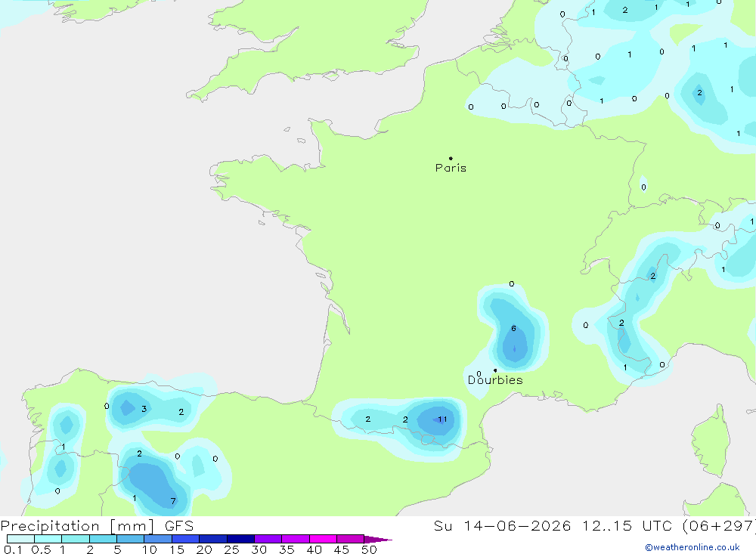Pick the purple swatch between 30 and 35

click(x=268, y=539)
